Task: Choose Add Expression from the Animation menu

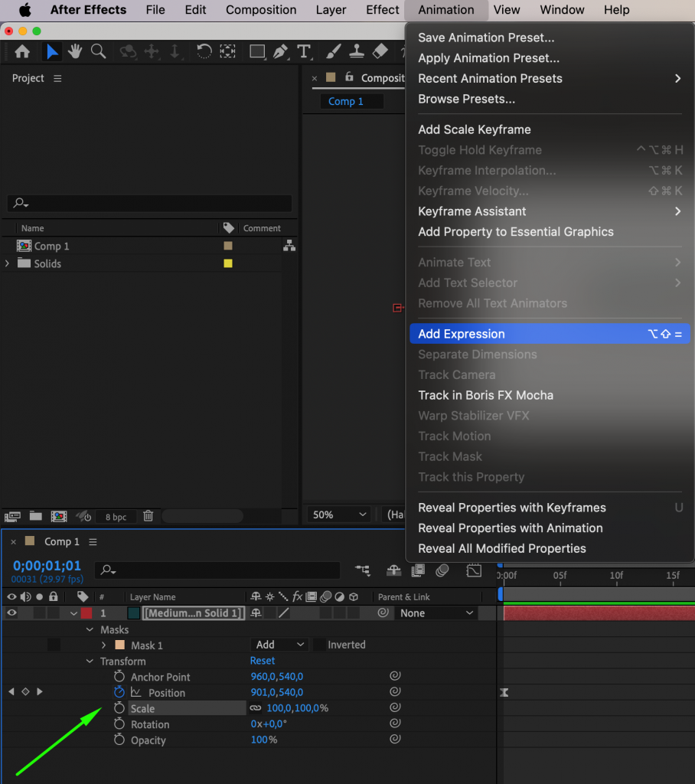Action: click(x=461, y=334)
